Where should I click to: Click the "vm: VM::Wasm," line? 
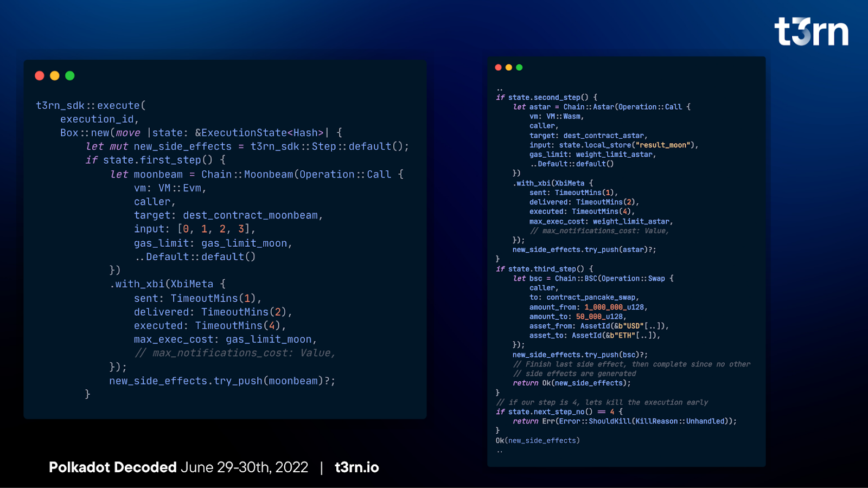pyautogui.click(x=557, y=117)
